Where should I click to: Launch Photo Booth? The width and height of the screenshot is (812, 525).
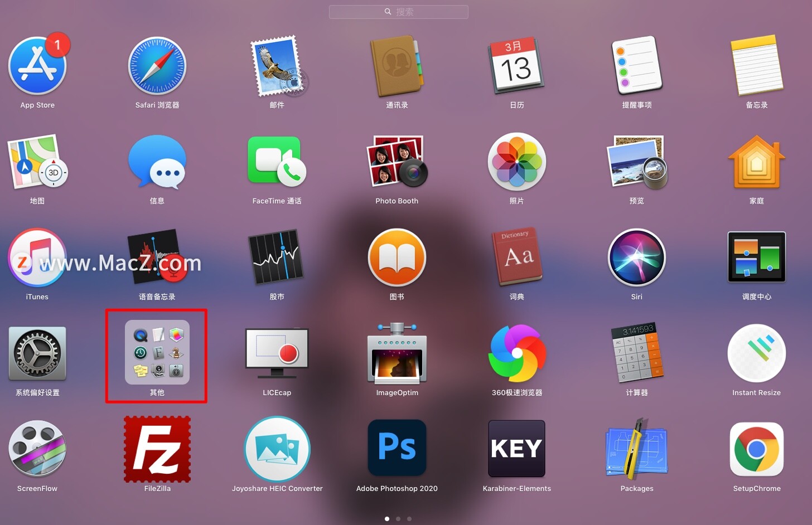(397, 162)
